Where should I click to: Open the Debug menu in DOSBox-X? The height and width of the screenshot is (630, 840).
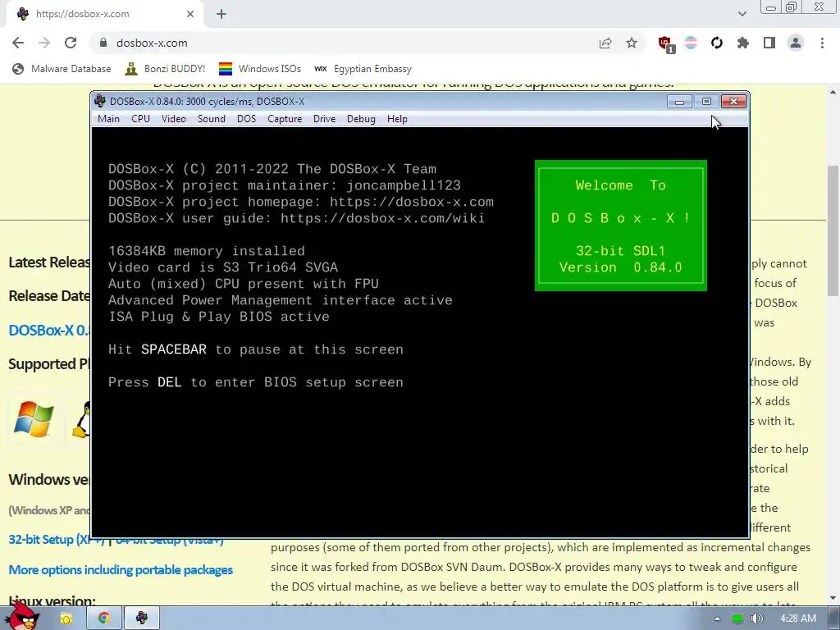(x=361, y=119)
